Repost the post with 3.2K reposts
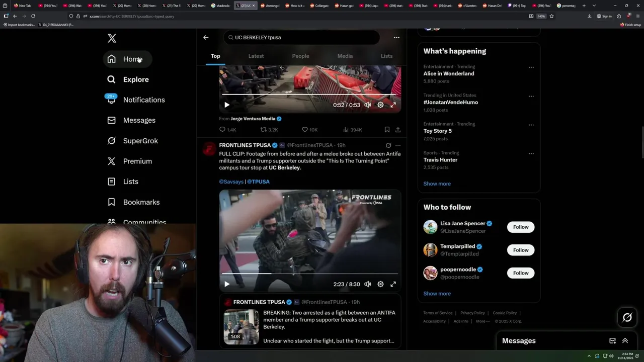Screen dimensions: 644x362 pos(269,130)
